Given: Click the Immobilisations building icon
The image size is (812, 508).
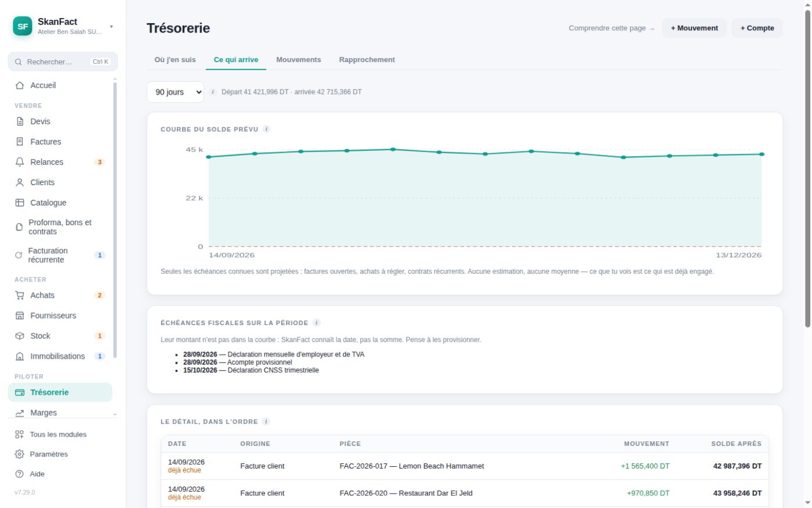Looking at the screenshot, I should tap(20, 356).
